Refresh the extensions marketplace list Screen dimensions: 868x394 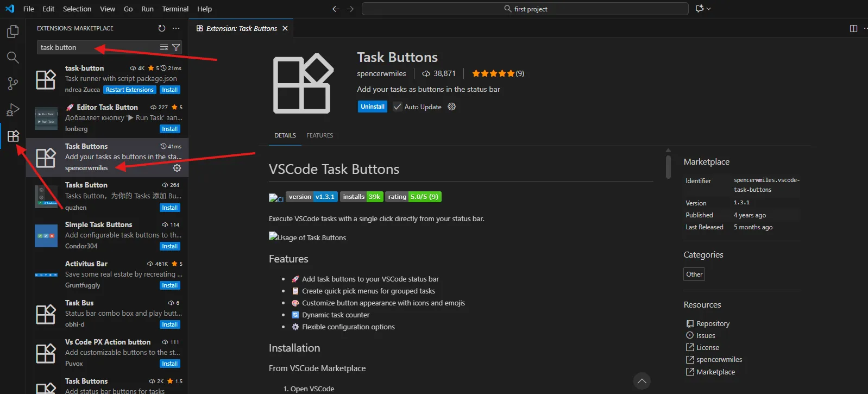tap(161, 28)
